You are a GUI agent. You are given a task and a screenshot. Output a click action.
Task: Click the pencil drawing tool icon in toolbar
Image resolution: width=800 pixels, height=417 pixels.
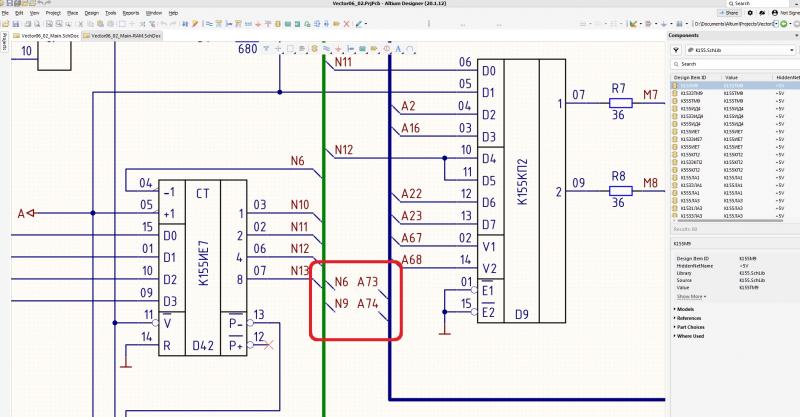point(360,22)
